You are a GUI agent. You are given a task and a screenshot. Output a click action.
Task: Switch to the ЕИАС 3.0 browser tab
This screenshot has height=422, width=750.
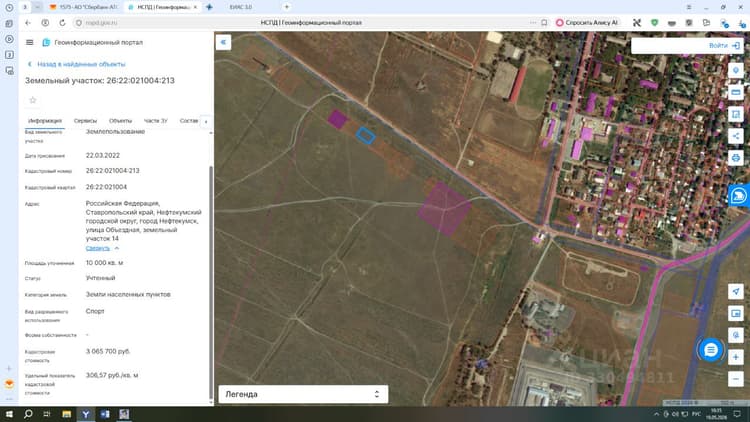tap(241, 7)
